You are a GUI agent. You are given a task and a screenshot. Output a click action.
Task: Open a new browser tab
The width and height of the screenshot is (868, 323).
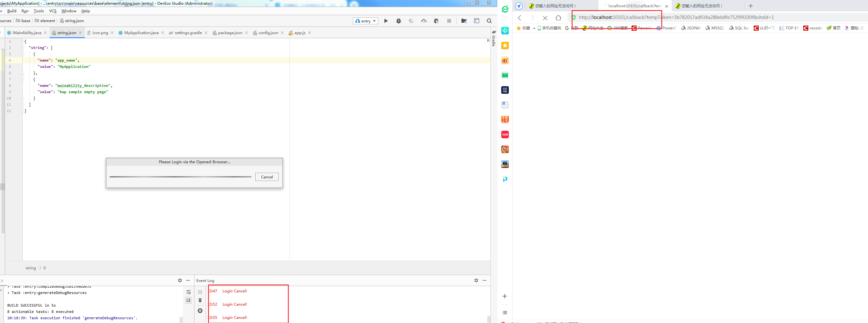[x=751, y=6]
